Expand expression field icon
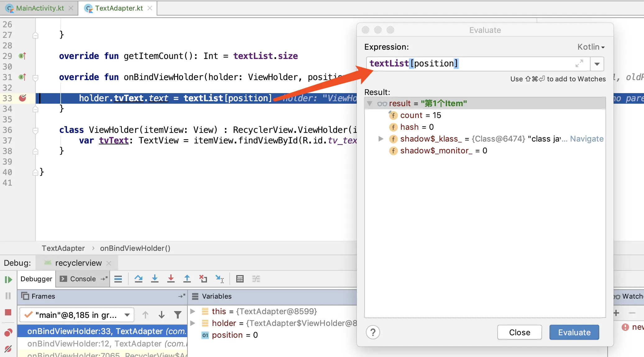 tap(579, 64)
